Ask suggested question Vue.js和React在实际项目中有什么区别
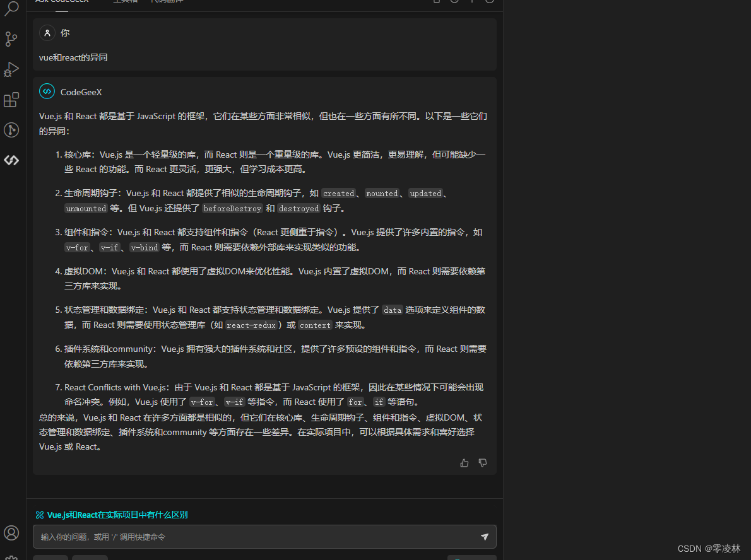This screenshot has height=560, width=751. pos(112,515)
